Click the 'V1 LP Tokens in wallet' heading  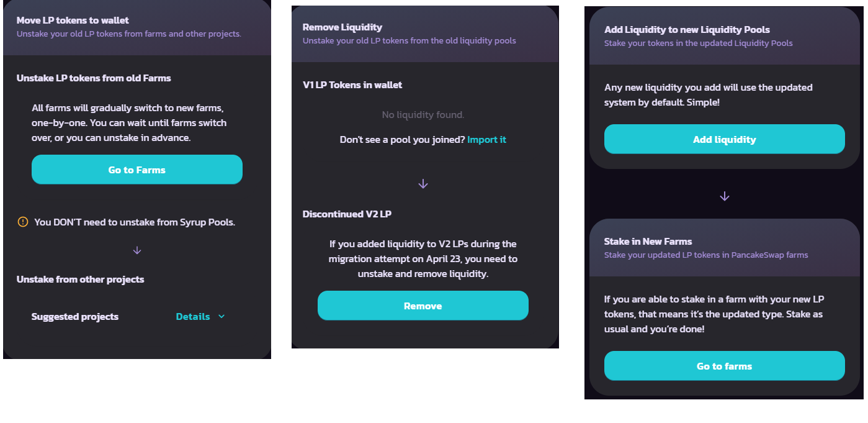352,85
